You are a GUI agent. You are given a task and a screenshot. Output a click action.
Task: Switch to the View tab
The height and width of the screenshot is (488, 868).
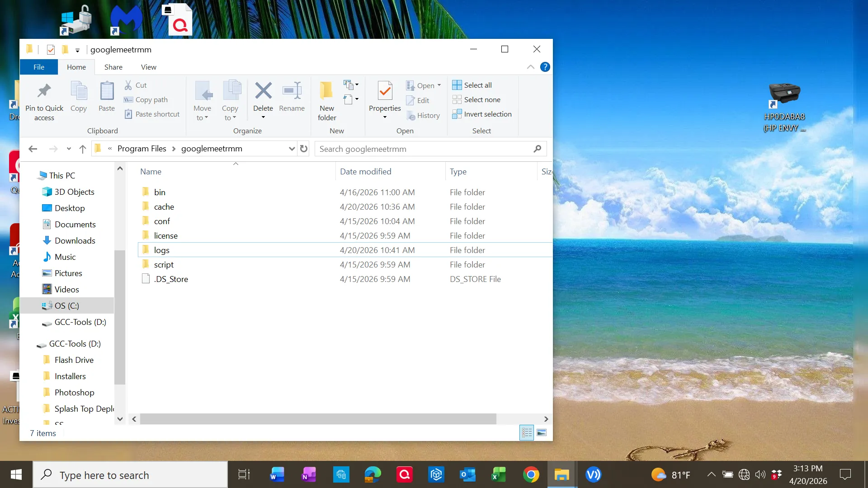click(148, 67)
